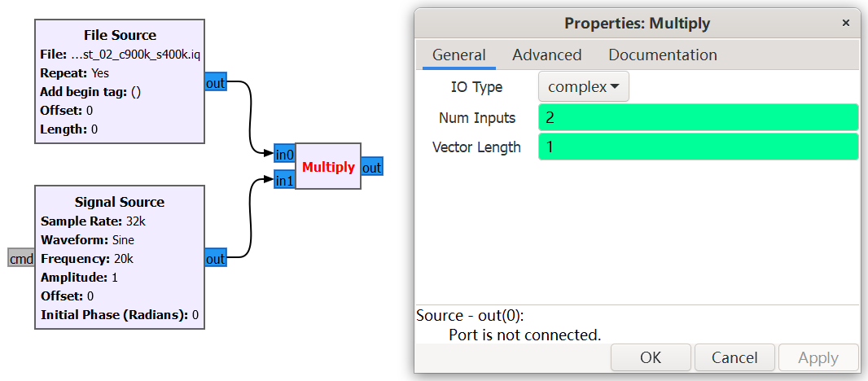This screenshot has width=868, height=381.
Task: Open the IO Type complex dropdown
Action: tap(583, 87)
